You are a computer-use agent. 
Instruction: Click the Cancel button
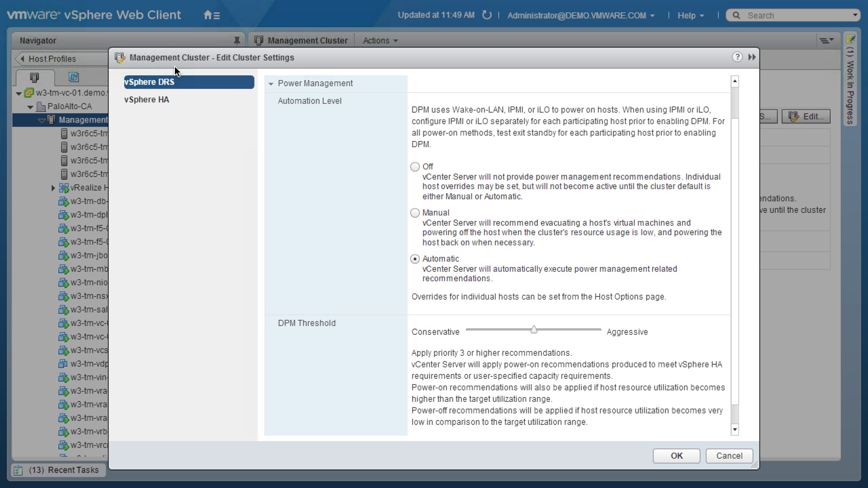pos(729,456)
